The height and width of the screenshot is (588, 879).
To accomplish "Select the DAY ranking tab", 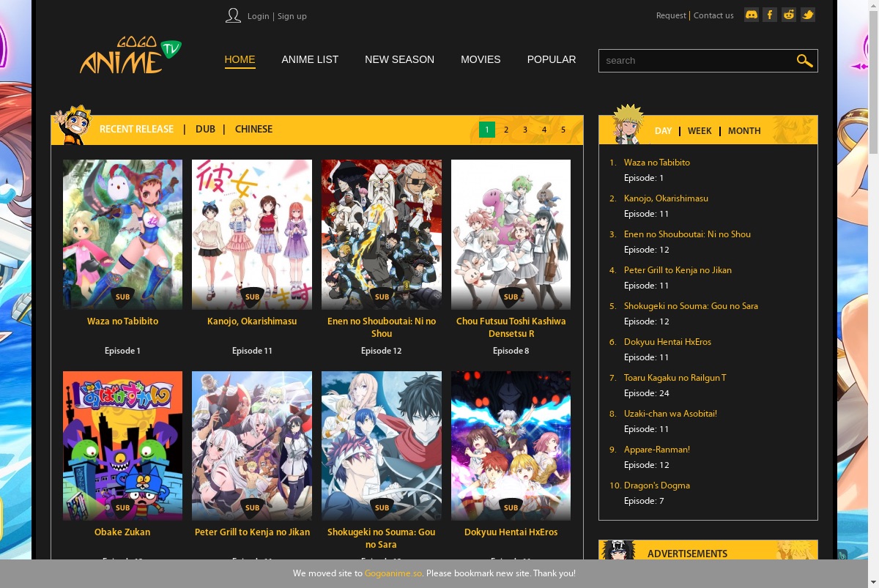I will coord(663,130).
